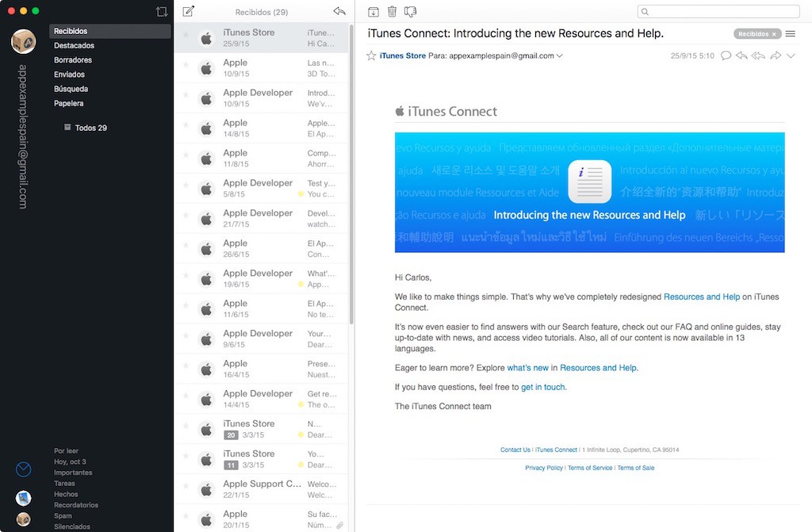Expand recipient details next to appexamplespain@gmail.com
This screenshot has width=812, height=532.
[559, 56]
